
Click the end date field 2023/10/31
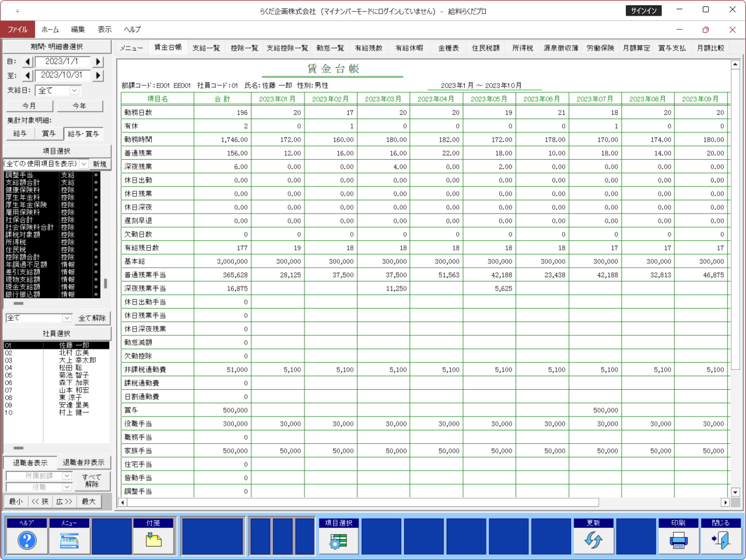point(62,75)
